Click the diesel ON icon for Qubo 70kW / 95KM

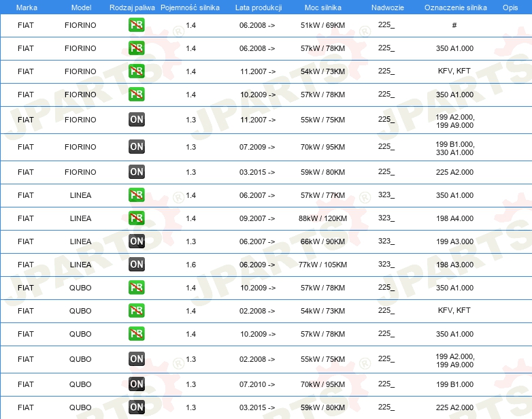(x=136, y=384)
